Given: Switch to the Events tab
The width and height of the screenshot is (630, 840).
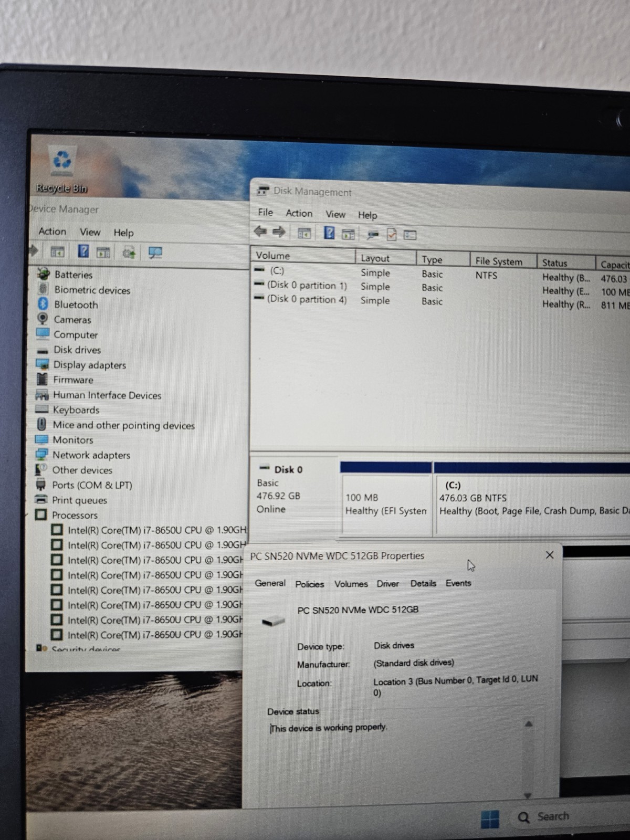Looking at the screenshot, I should [458, 583].
